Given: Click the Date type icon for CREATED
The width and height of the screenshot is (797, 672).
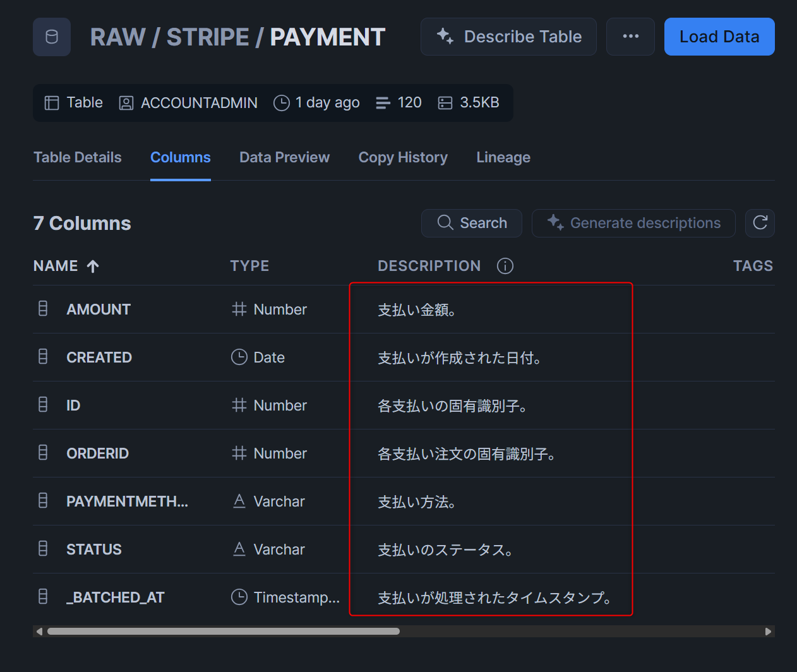Looking at the screenshot, I should click(239, 357).
